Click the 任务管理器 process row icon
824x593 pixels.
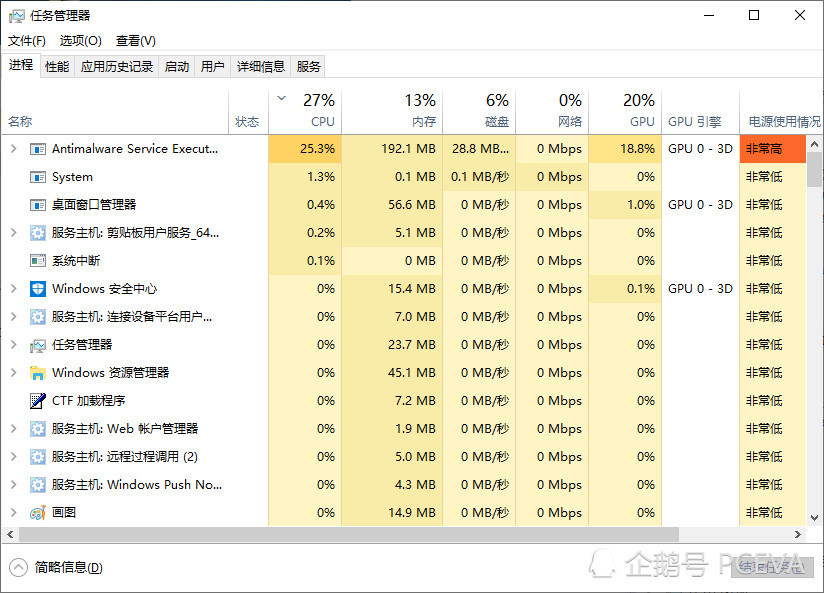click(37, 345)
